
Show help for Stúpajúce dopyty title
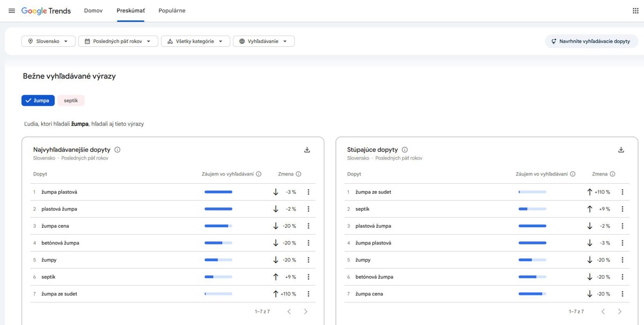pos(405,150)
